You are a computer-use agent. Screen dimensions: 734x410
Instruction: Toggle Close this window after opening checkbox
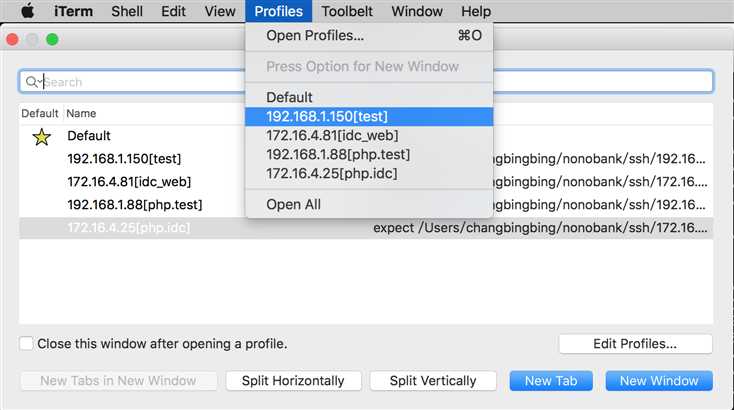[26, 344]
